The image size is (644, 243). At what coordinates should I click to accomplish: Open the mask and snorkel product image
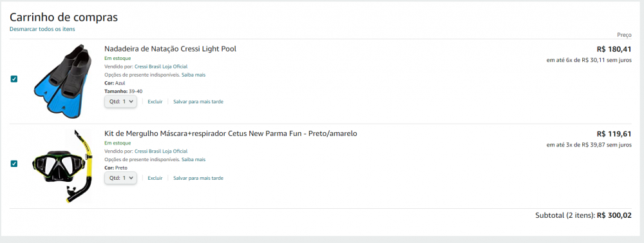tap(63, 166)
